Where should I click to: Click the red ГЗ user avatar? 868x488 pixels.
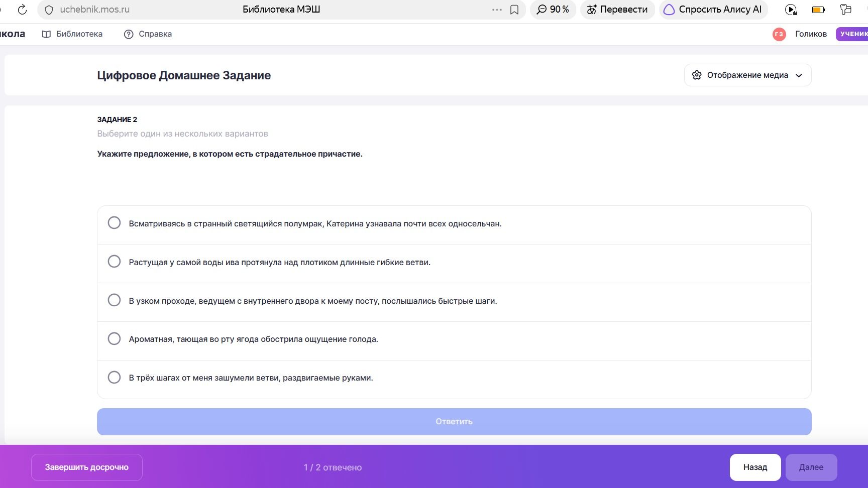tap(779, 34)
